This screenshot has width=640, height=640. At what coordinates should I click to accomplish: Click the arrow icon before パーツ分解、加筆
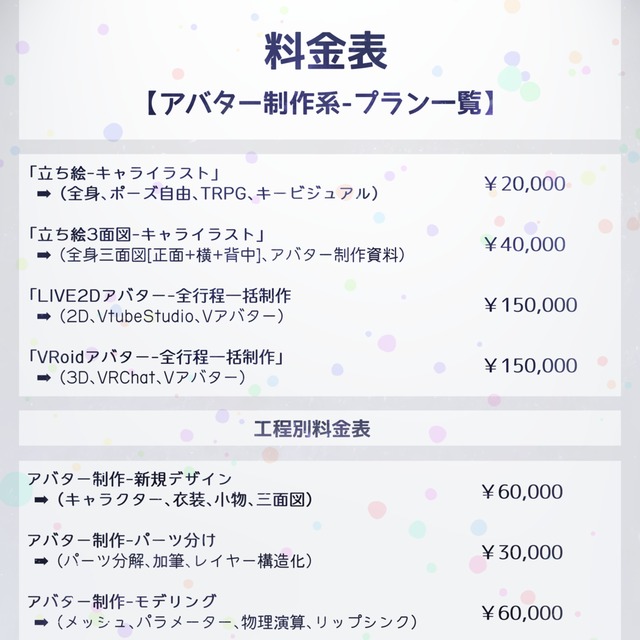click(x=41, y=561)
